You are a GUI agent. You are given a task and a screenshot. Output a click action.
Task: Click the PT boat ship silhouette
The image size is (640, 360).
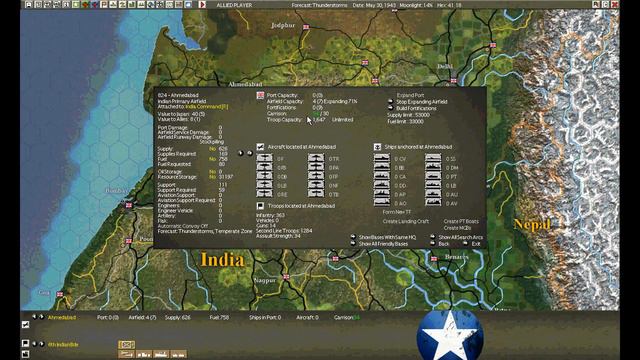(433, 176)
